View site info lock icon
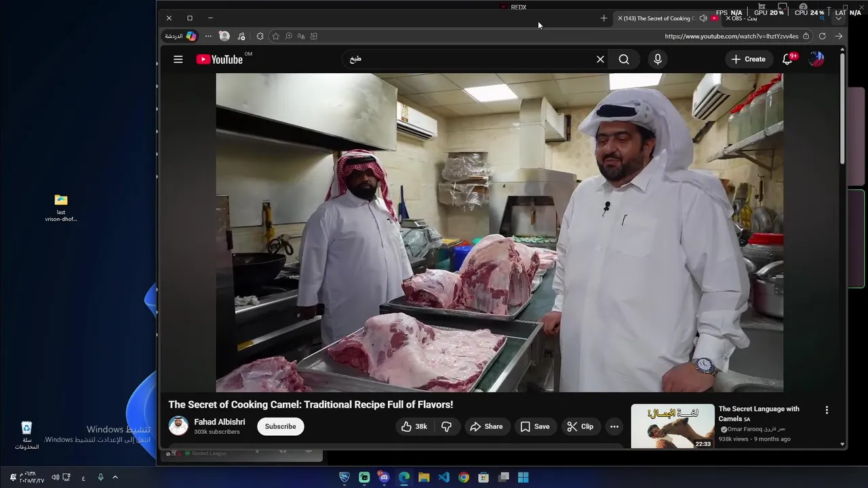This screenshot has height=488, width=868. [x=806, y=36]
